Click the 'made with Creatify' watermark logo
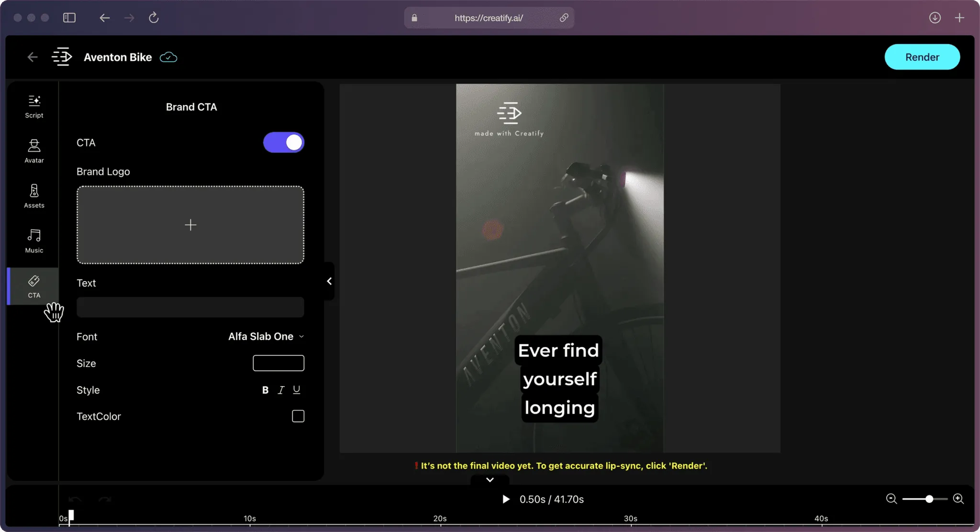980x532 pixels. click(509, 119)
